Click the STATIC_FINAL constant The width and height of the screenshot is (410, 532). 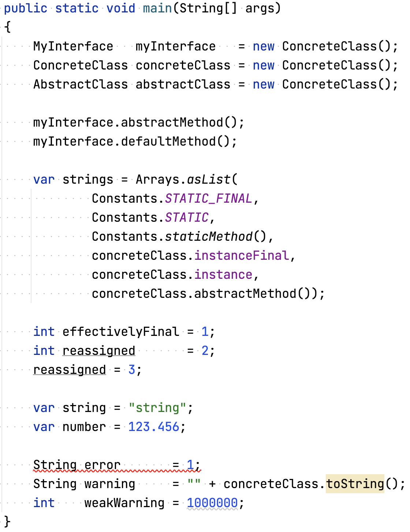click(208, 199)
